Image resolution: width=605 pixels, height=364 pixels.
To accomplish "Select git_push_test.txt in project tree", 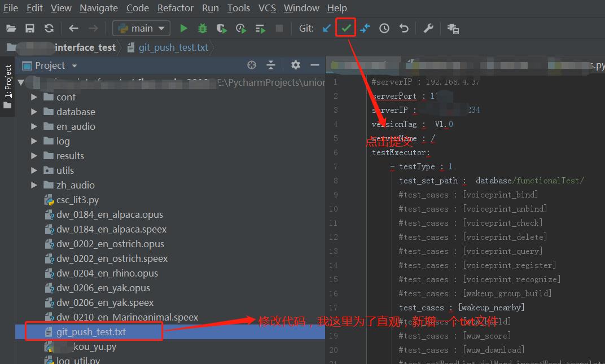I will click(x=91, y=332).
